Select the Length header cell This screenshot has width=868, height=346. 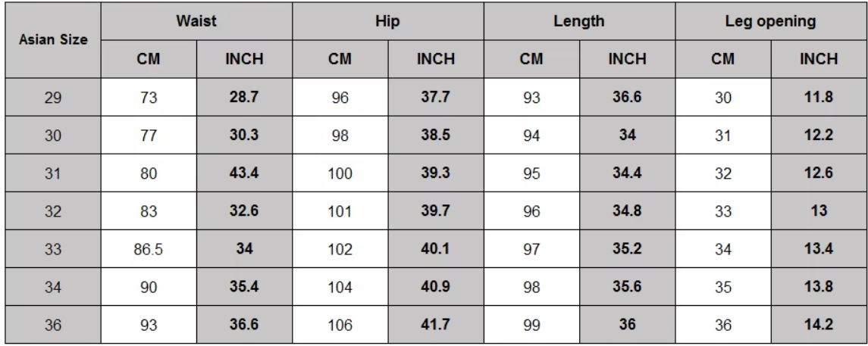[x=578, y=21]
